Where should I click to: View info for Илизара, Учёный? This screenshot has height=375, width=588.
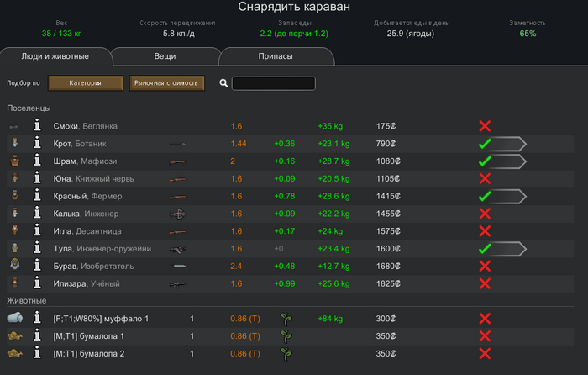tap(37, 283)
